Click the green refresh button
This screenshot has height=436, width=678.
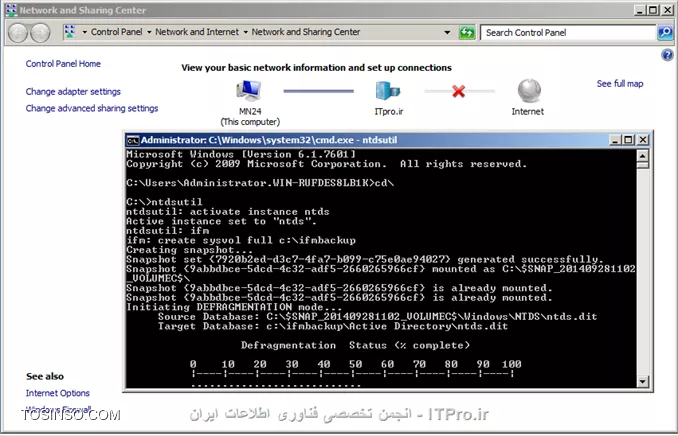click(467, 32)
